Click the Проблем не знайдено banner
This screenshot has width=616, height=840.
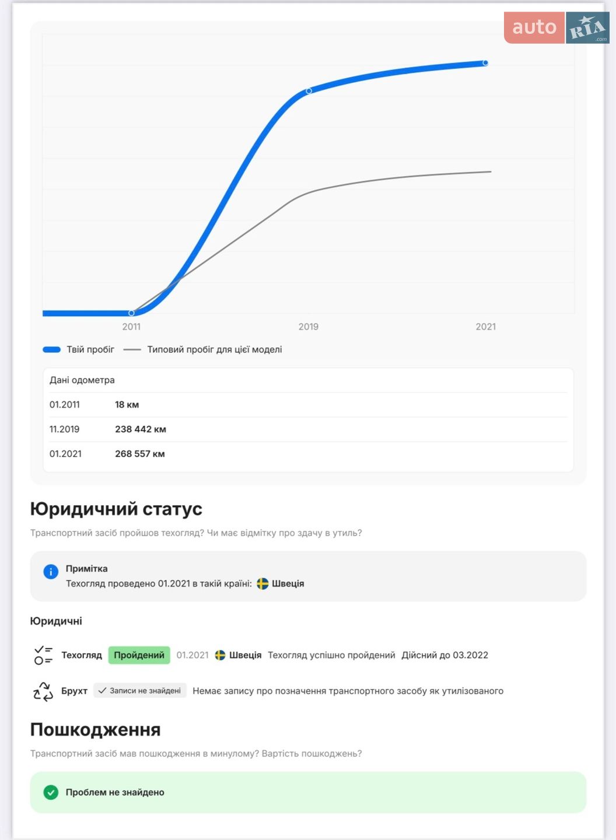tap(308, 792)
